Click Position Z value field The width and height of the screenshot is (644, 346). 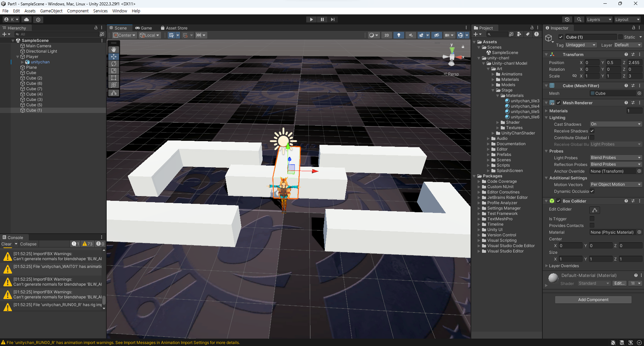634,63
